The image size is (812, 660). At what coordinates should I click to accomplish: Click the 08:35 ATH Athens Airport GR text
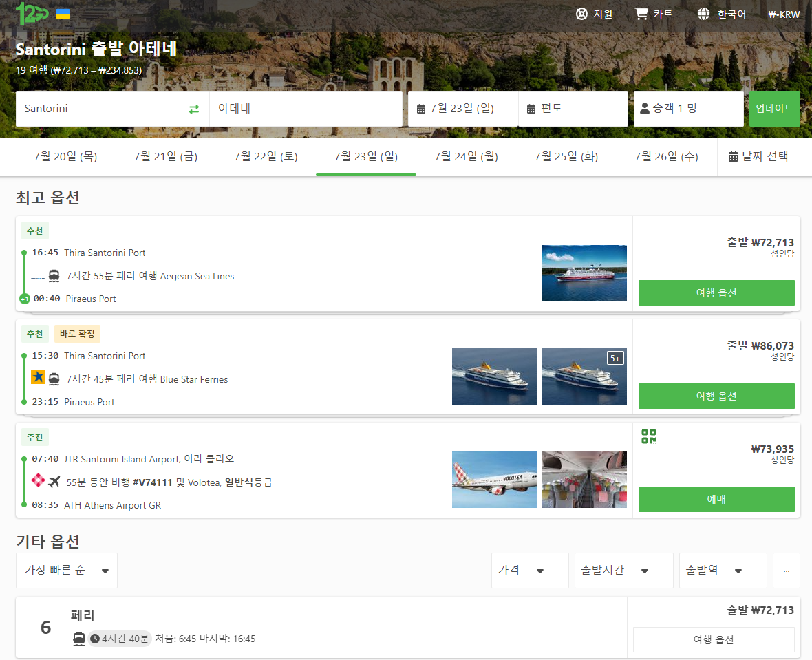(x=96, y=505)
